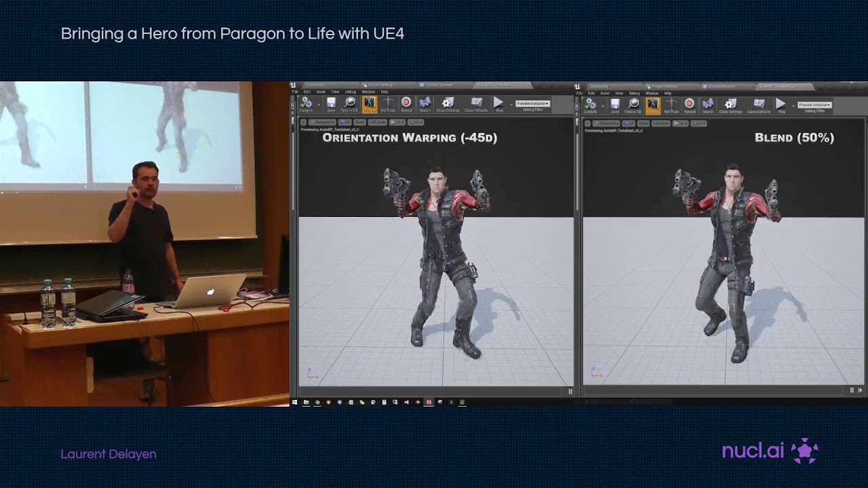Open File menu in left editor
Image resolution: width=868 pixels, height=488 pixels.
pos(295,91)
